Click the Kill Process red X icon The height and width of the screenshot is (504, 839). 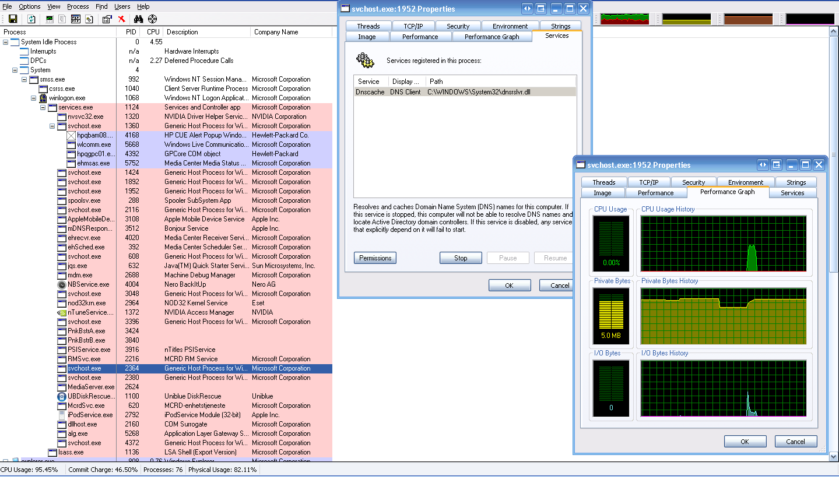(x=121, y=19)
